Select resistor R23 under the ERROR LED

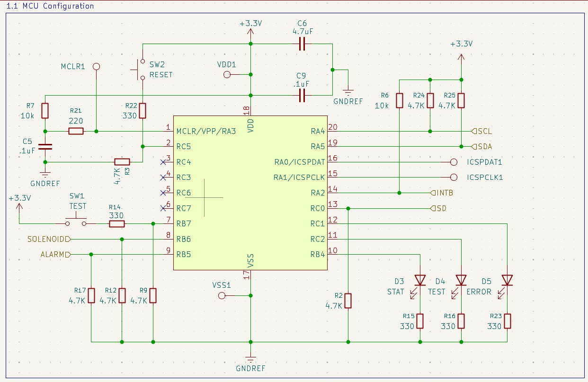pyautogui.click(x=507, y=321)
